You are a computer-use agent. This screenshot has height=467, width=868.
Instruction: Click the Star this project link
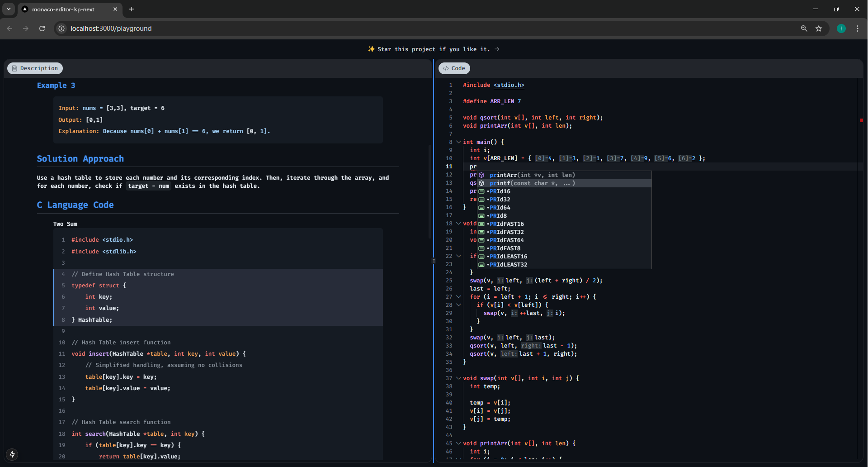pyautogui.click(x=433, y=49)
